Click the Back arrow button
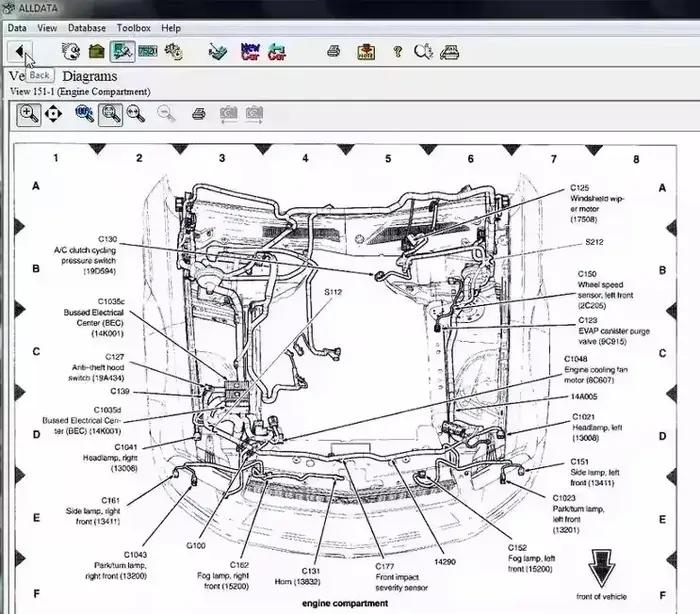The image size is (700, 614). point(19,52)
